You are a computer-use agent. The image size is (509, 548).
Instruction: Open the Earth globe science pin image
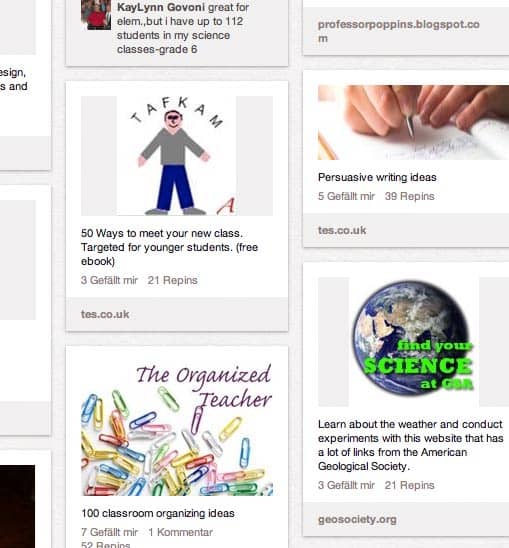click(x=413, y=341)
